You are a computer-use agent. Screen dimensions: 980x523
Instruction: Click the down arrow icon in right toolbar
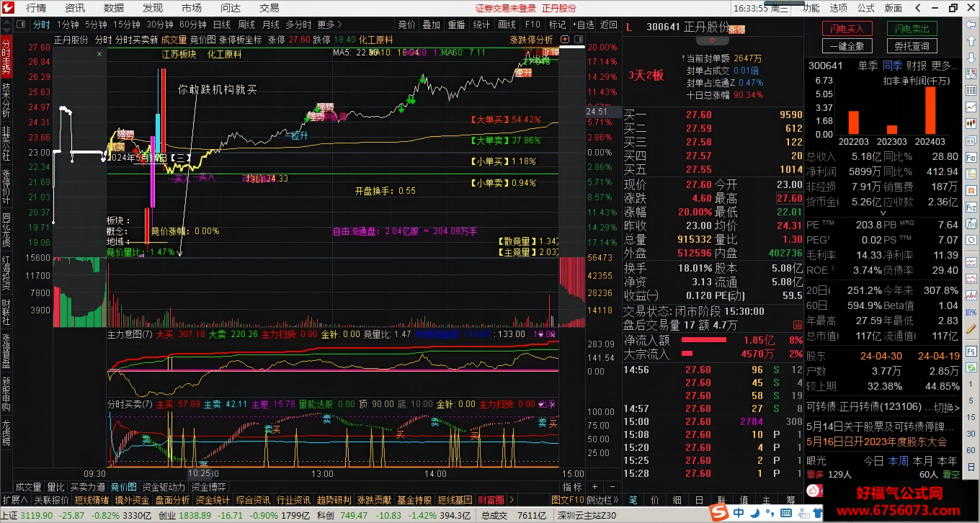tap(971, 58)
